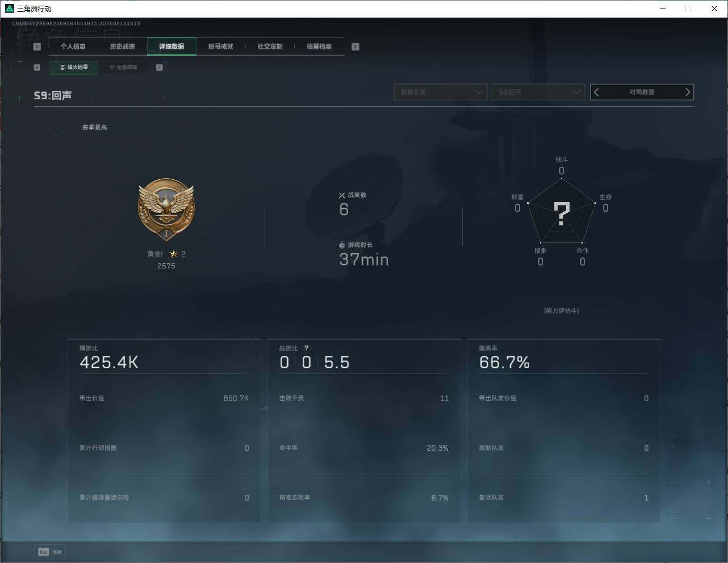Click the 赛季最高 label
This screenshot has width=728, height=563.
coord(95,127)
